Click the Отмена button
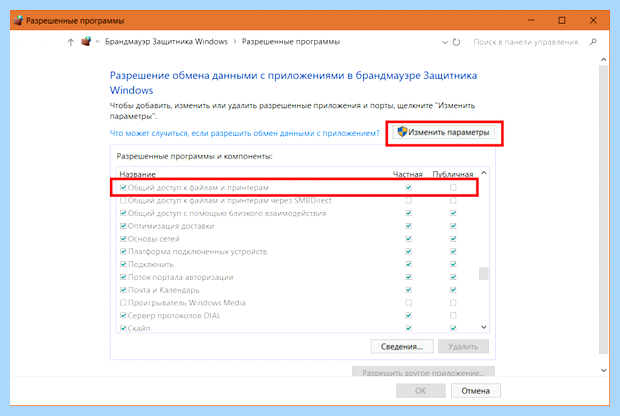The image size is (620, 416). click(476, 391)
